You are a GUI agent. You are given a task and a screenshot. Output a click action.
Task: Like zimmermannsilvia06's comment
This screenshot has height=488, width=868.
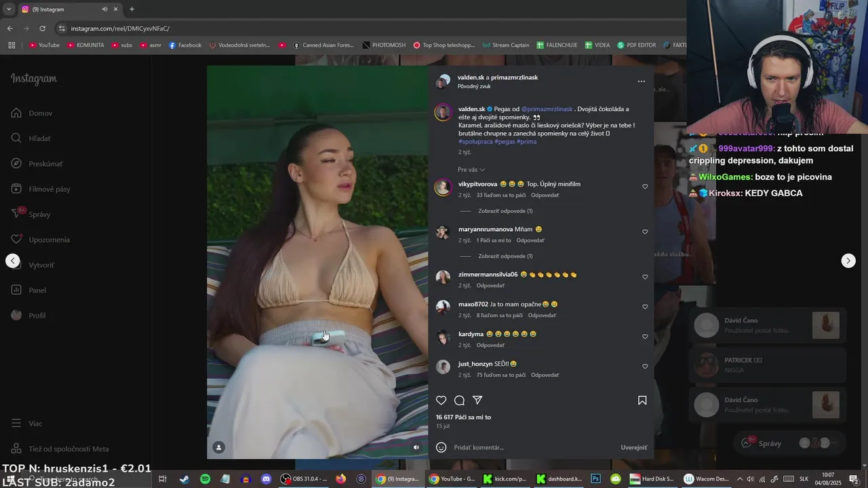click(645, 277)
